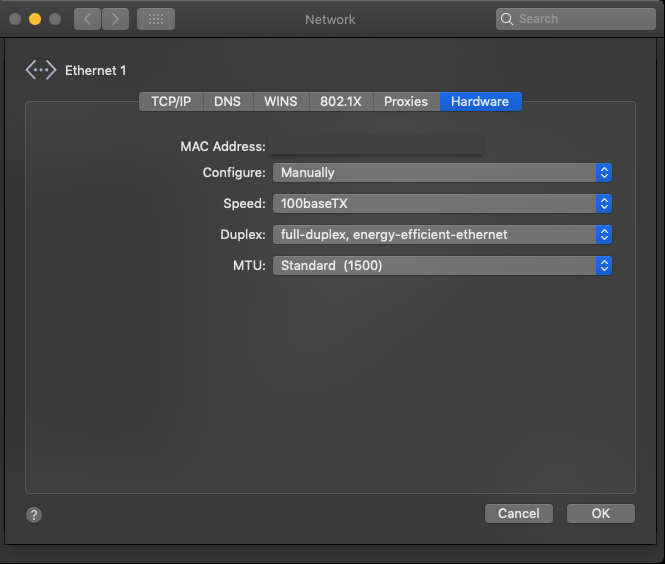
Task: Select the Hardware tab
Action: (481, 102)
